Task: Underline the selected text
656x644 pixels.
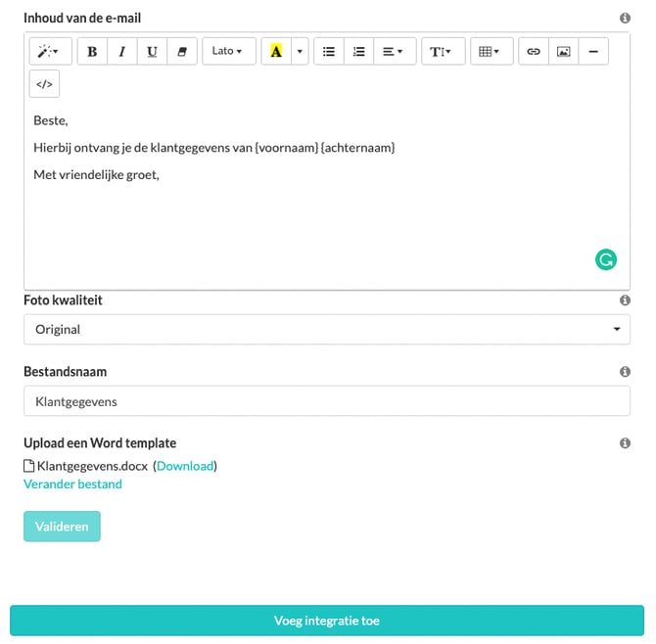Action: coord(152,51)
